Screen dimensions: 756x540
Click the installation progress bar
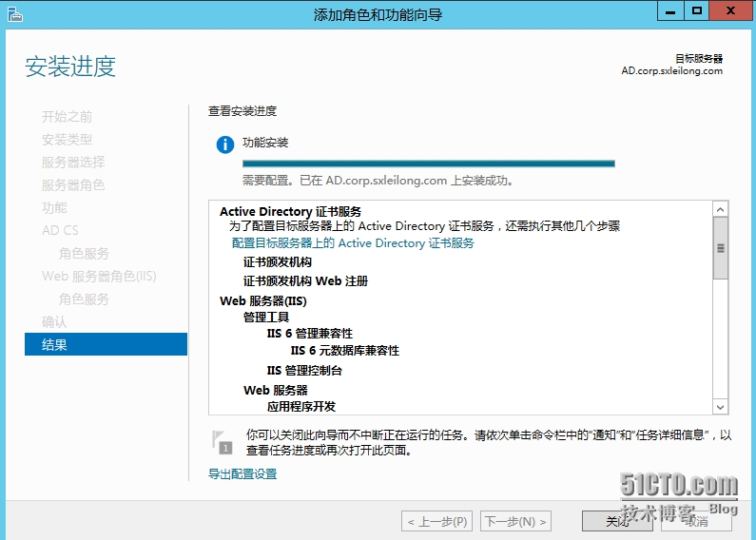[429, 164]
